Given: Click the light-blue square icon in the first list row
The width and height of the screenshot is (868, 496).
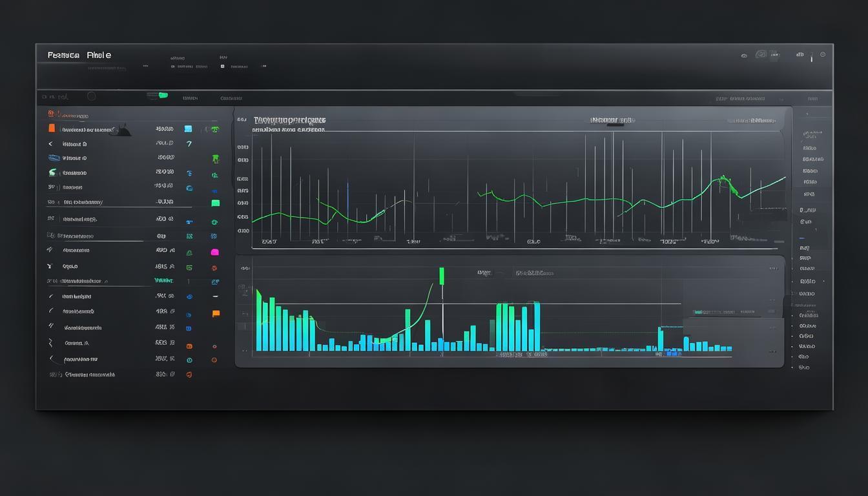Looking at the screenshot, I should [x=188, y=129].
